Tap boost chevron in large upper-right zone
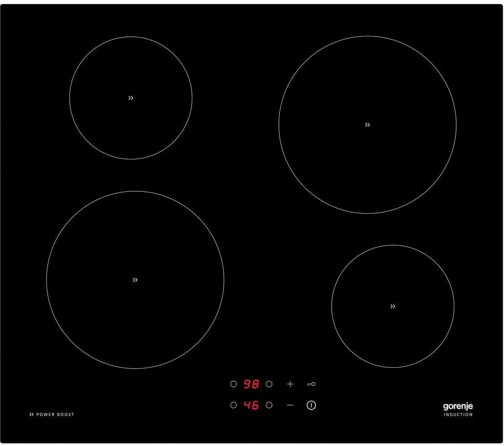504x446 pixels. coord(367,125)
